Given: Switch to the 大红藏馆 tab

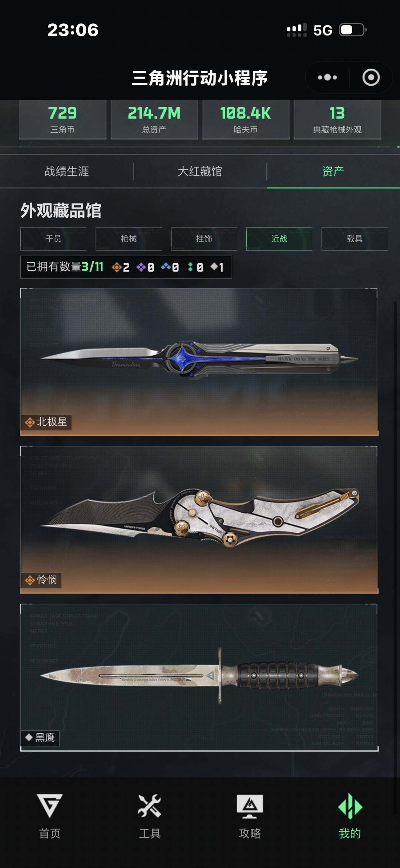Looking at the screenshot, I should coord(200,171).
